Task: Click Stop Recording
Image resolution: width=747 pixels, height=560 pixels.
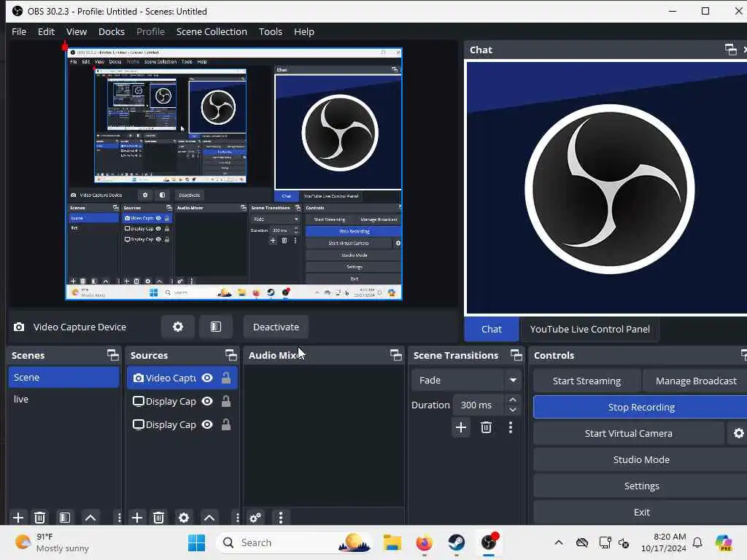Action: point(640,407)
